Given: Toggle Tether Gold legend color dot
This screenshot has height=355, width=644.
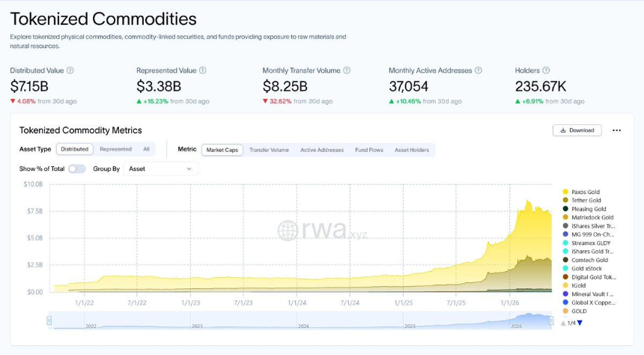Looking at the screenshot, I should coord(565,200).
